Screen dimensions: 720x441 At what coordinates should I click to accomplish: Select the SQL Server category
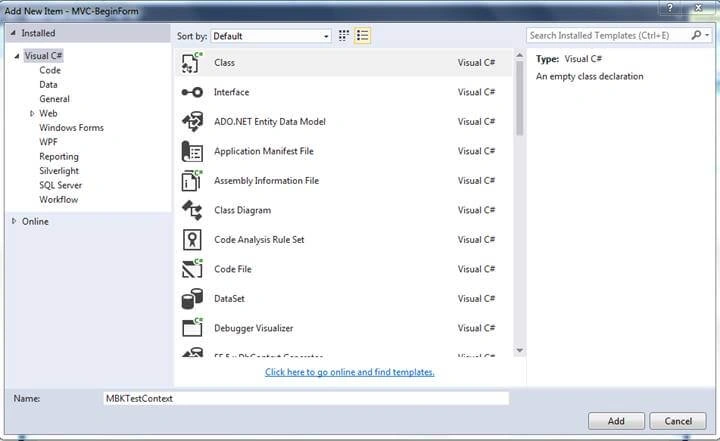60,185
